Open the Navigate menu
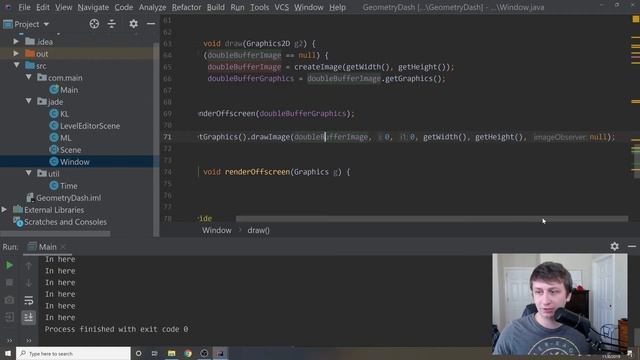Viewport: 640px width, 360px height. [x=93, y=7]
